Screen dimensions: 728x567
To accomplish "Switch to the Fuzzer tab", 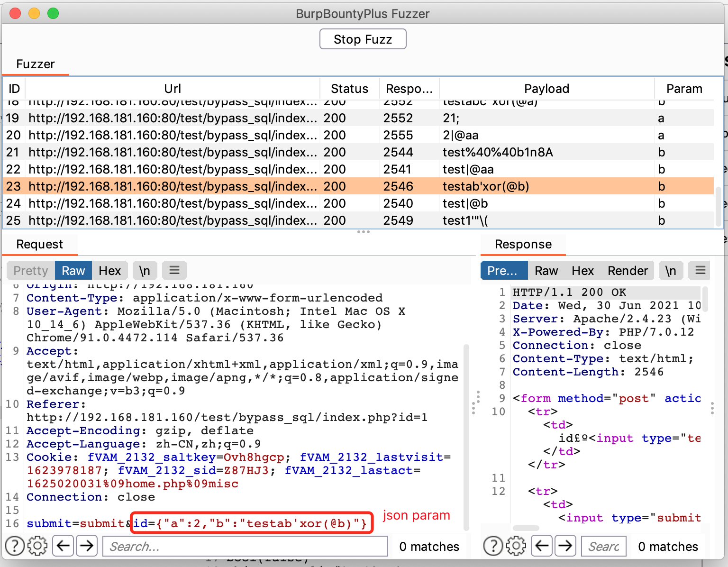I will (x=36, y=64).
